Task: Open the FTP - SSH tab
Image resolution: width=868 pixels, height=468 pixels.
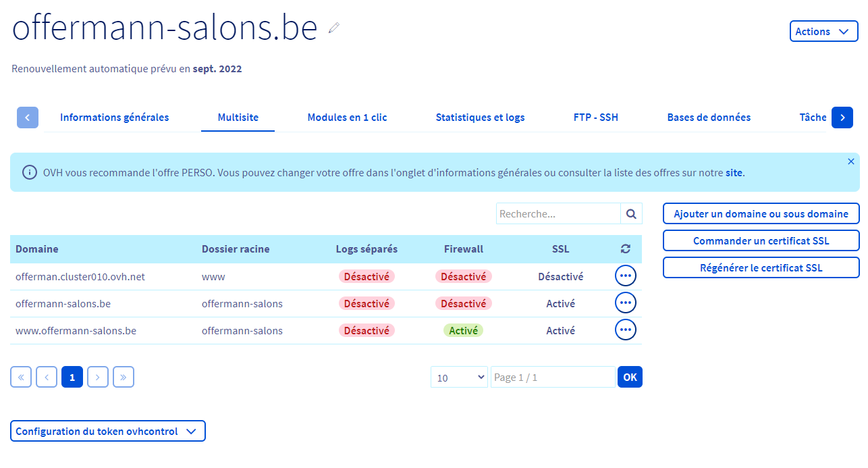Action: pos(595,118)
